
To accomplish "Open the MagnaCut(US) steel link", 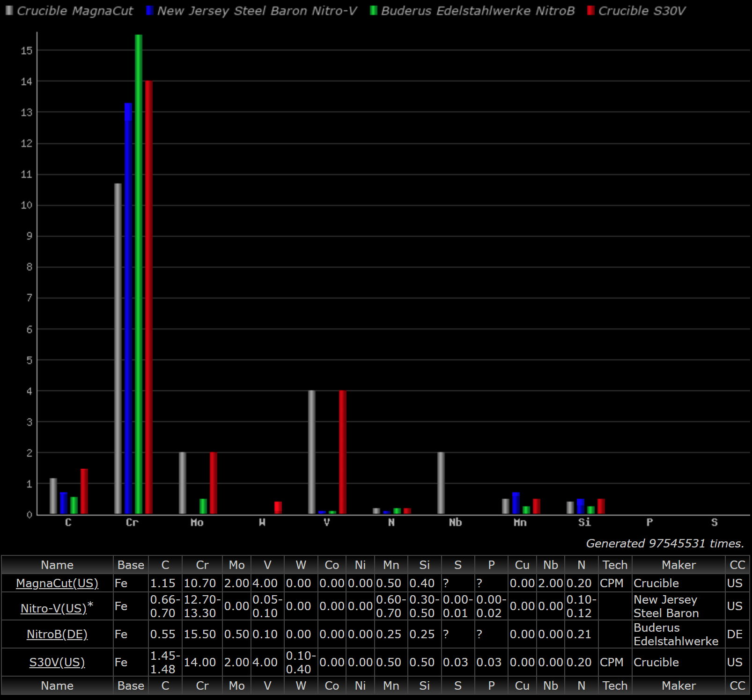I will (x=57, y=583).
